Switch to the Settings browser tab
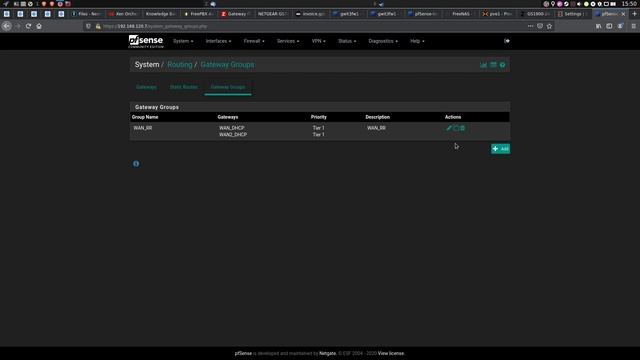The image size is (640, 360). pyautogui.click(x=572, y=14)
